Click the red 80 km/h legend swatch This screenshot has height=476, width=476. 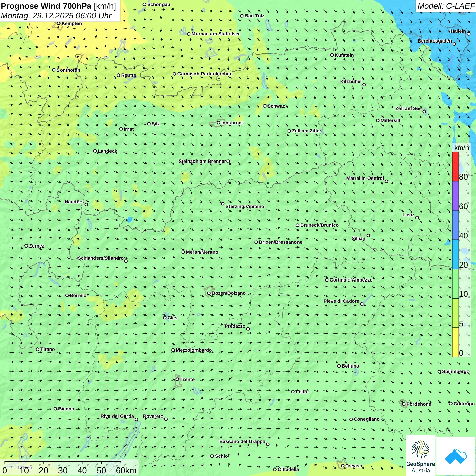[x=455, y=166]
